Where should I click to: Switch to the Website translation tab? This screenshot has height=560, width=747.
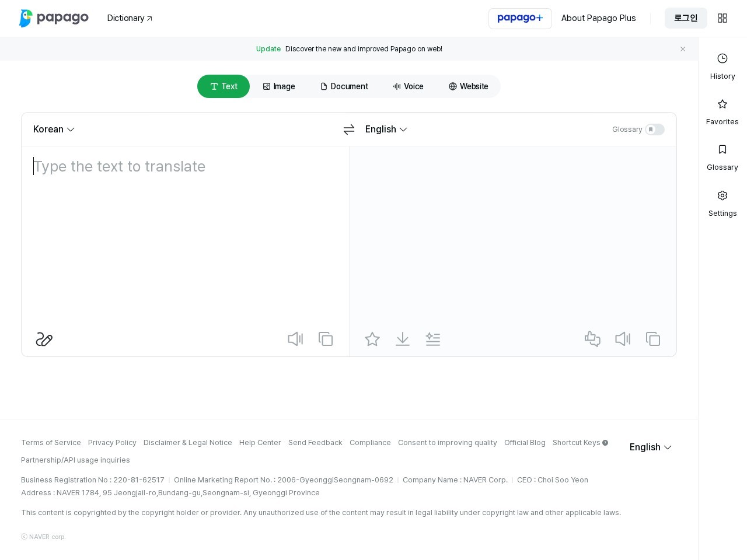point(469,86)
